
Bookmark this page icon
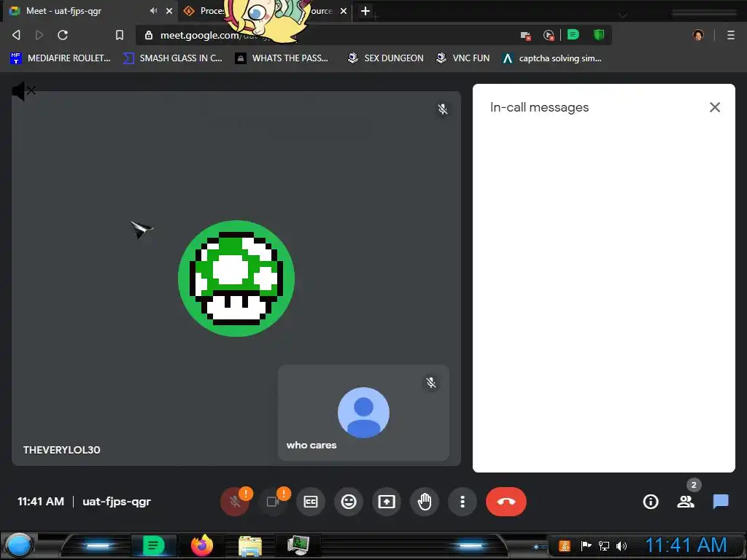[x=120, y=35]
